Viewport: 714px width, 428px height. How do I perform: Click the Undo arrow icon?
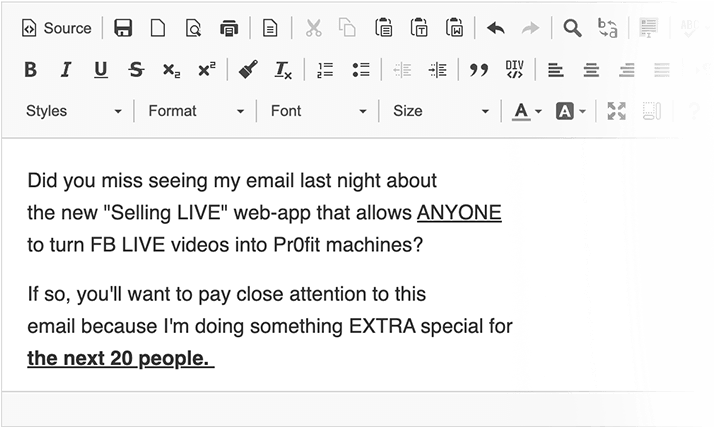495,28
